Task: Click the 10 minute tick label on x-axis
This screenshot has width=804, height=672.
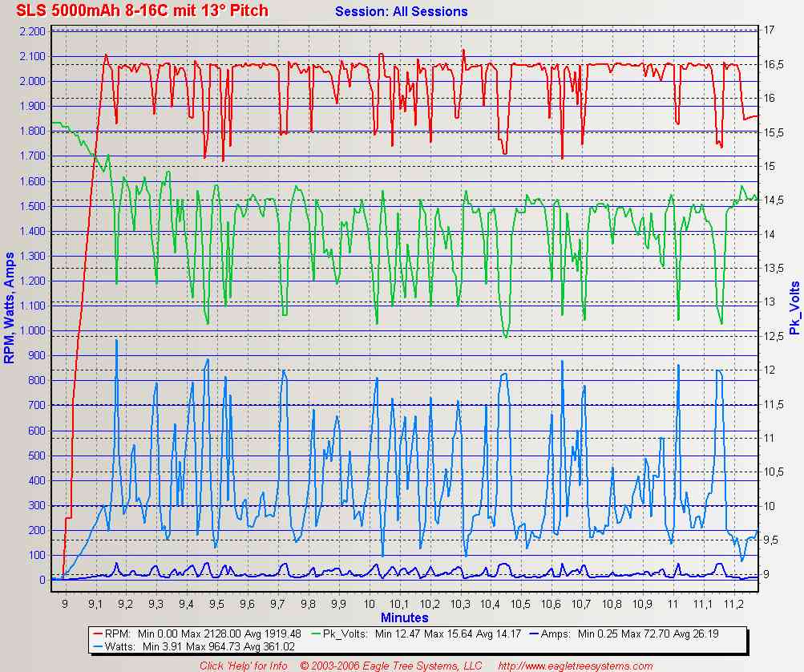Action: click(x=369, y=603)
